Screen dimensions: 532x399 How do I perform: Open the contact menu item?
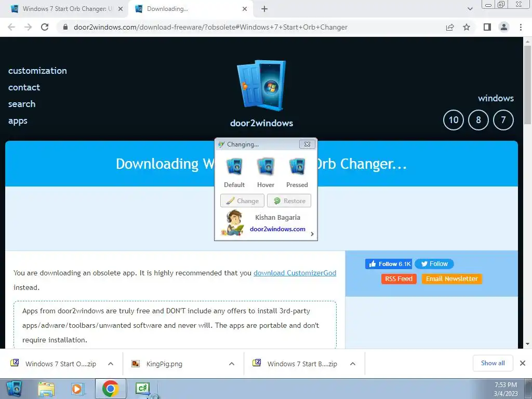coord(24,87)
